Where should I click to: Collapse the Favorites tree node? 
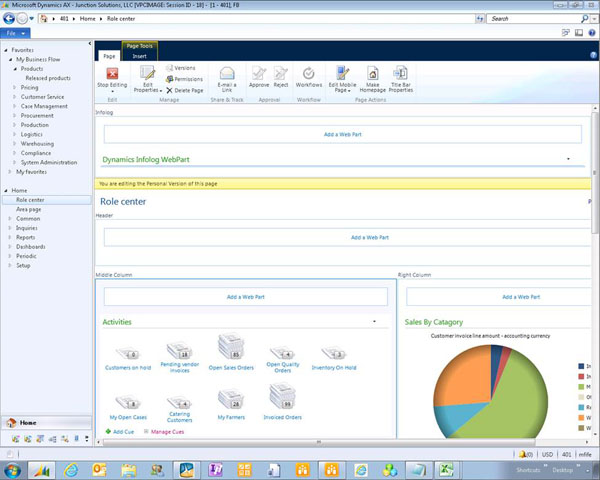[6, 50]
